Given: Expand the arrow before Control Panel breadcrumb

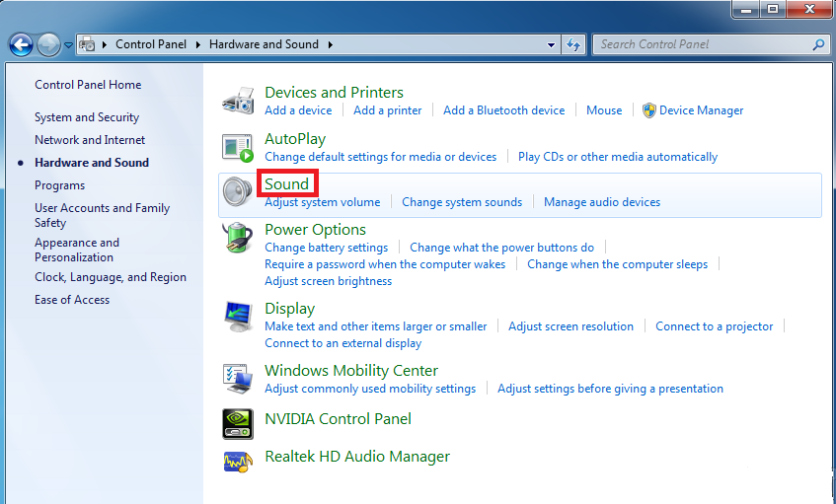Looking at the screenshot, I should click(105, 44).
